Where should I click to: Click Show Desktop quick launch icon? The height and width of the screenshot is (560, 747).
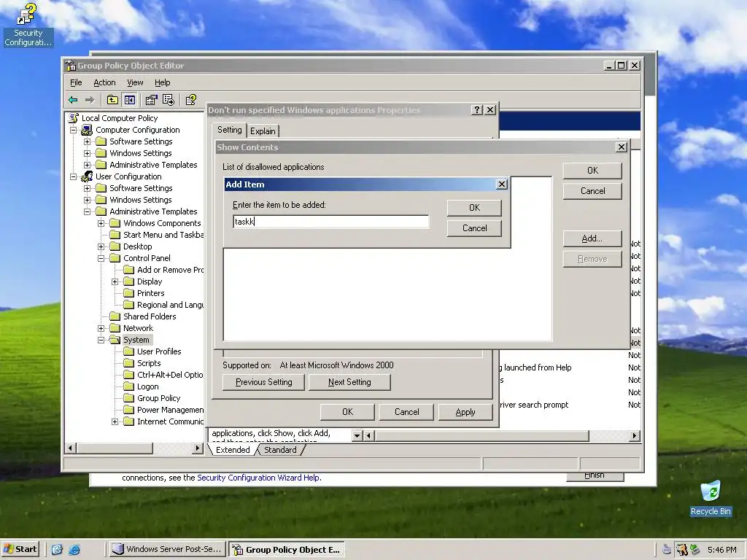[57, 550]
